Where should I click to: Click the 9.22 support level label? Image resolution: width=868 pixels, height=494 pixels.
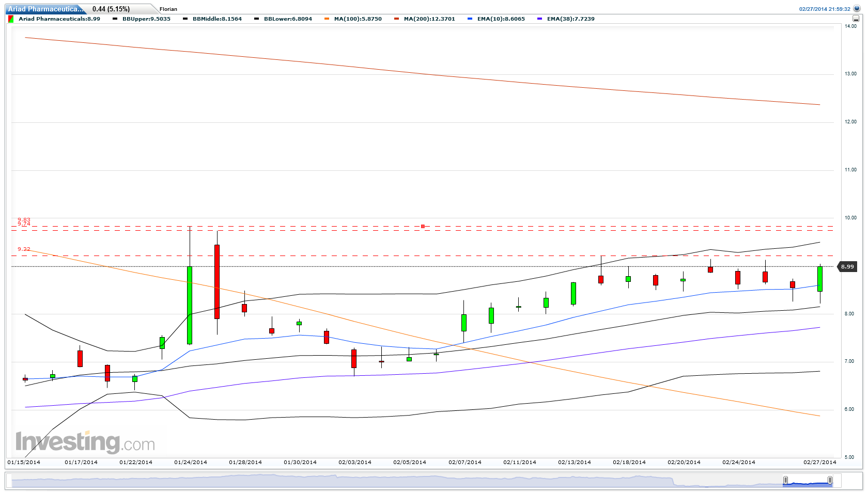(24, 249)
